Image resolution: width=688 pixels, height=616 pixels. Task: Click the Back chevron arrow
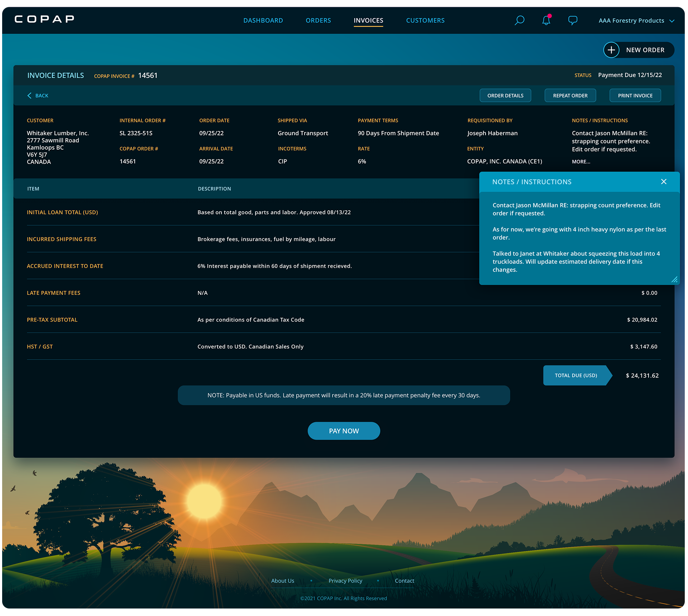click(29, 96)
